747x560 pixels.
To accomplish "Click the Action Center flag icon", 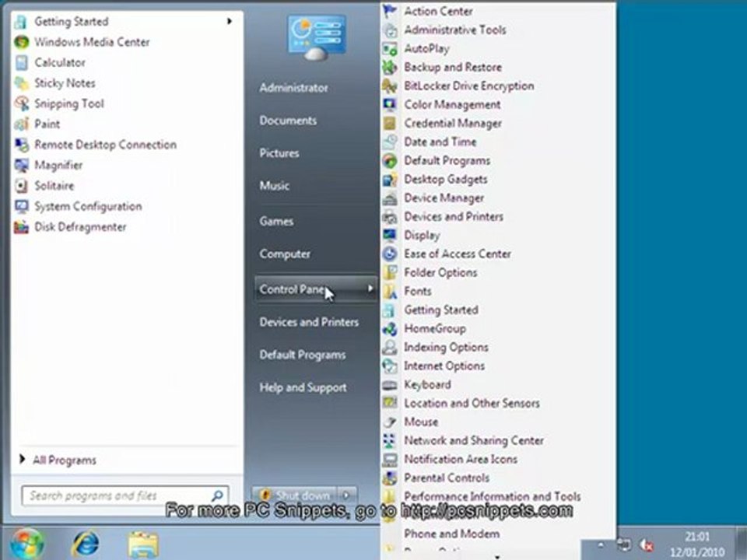I will click(x=390, y=11).
